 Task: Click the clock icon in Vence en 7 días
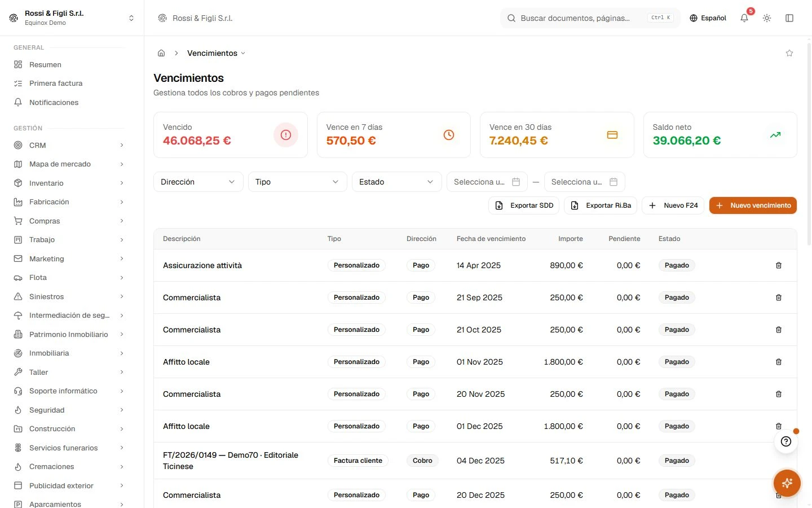(449, 135)
